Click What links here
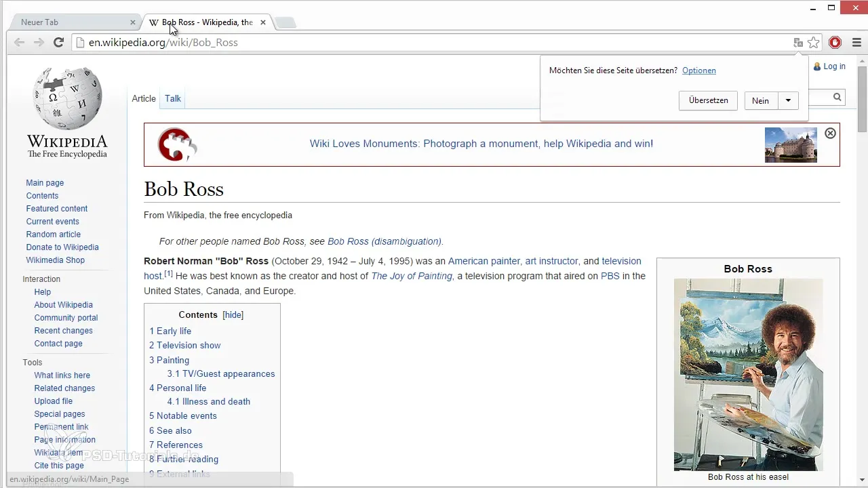The width and height of the screenshot is (868, 488). pos(62,375)
